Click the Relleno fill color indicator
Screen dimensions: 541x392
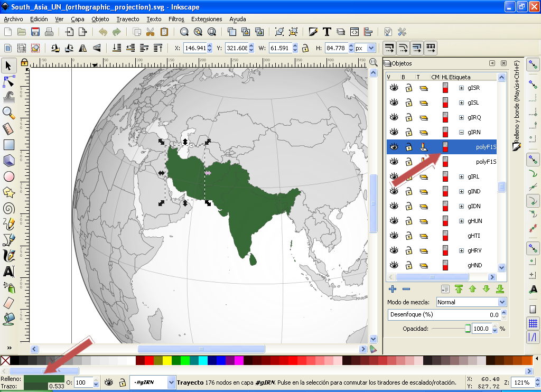tap(44, 379)
